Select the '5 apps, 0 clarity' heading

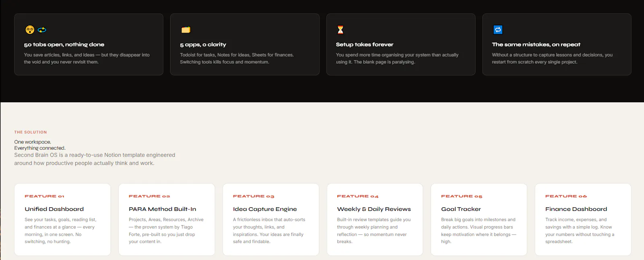point(203,45)
